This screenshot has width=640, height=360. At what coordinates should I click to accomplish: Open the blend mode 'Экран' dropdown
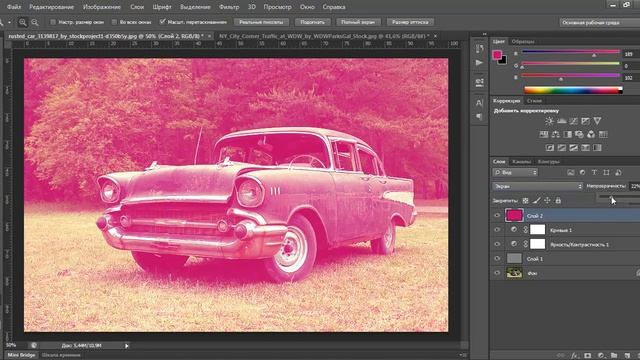coord(538,186)
